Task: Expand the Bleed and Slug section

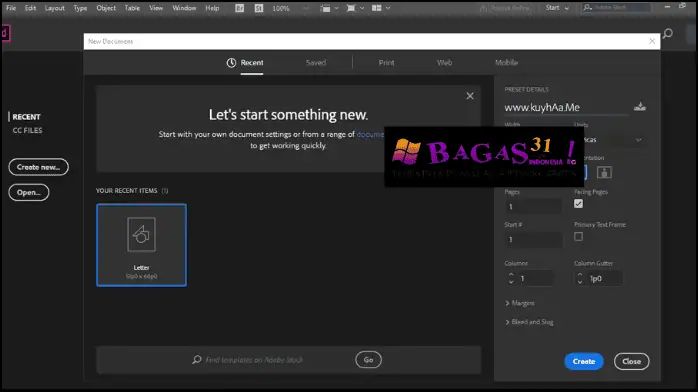Action: 529,322
